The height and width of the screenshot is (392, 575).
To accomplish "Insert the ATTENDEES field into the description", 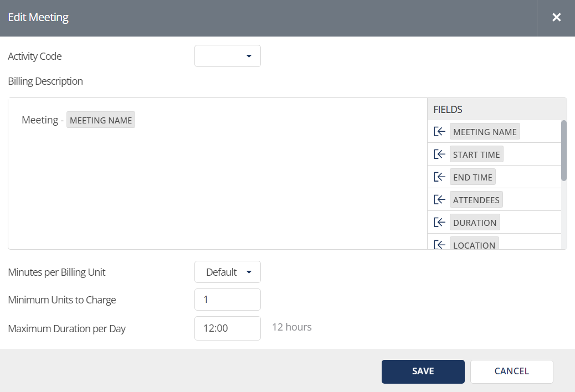I will 439,199.
